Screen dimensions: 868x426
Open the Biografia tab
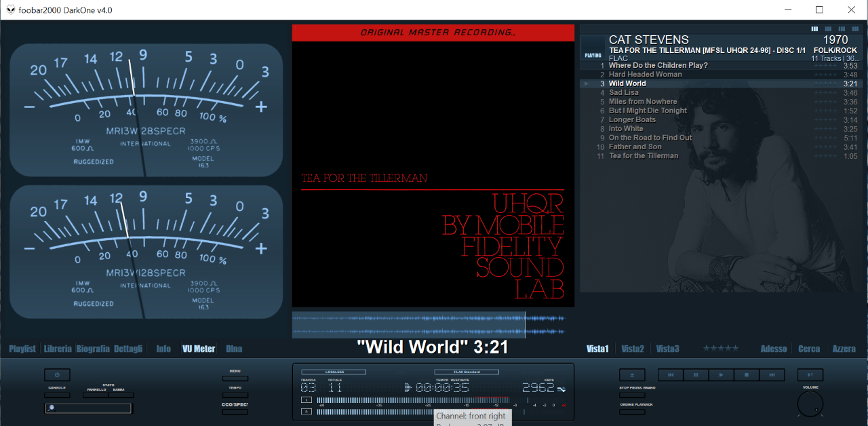(93, 349)
